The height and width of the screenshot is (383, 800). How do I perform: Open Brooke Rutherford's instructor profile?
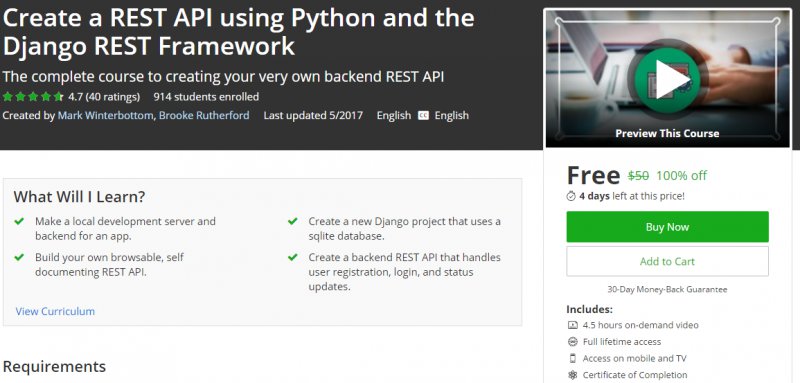[x=204, y=115]
